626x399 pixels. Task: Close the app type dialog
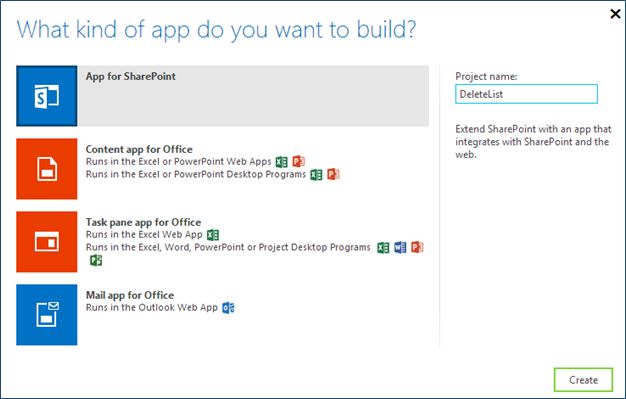(x=615, y=14)
